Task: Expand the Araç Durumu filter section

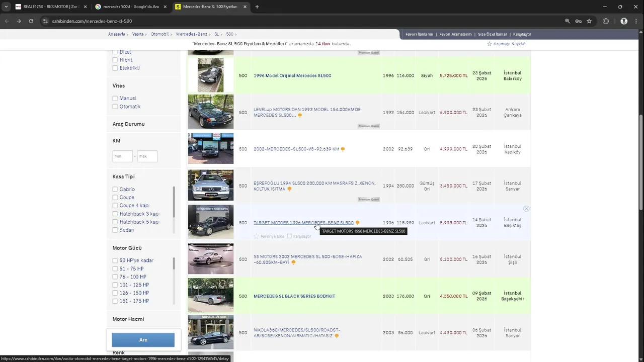Action: click(x=128, y=124)
